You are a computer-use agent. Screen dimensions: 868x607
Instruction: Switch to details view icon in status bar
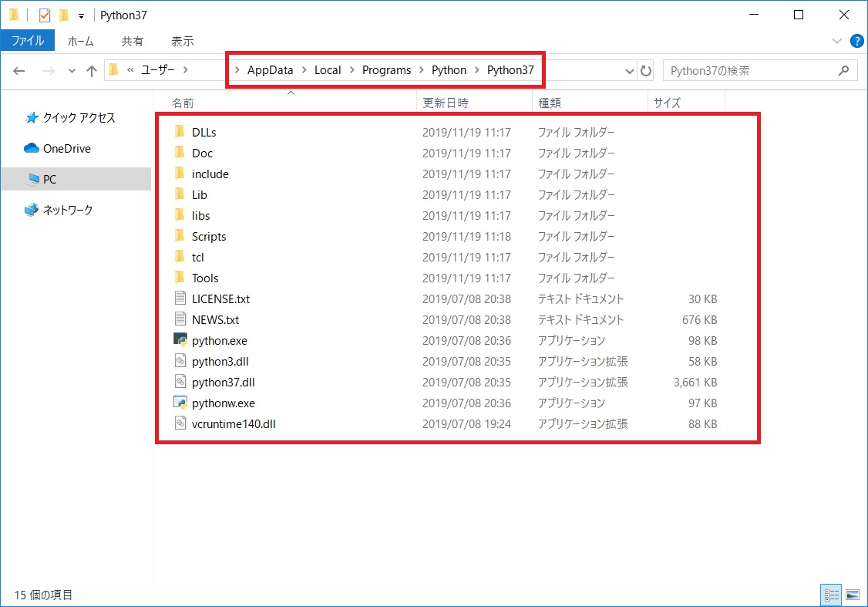[831, 595]
